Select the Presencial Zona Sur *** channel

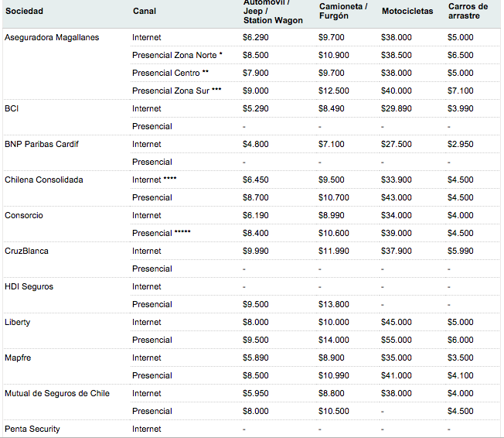(x=177, y=91)
